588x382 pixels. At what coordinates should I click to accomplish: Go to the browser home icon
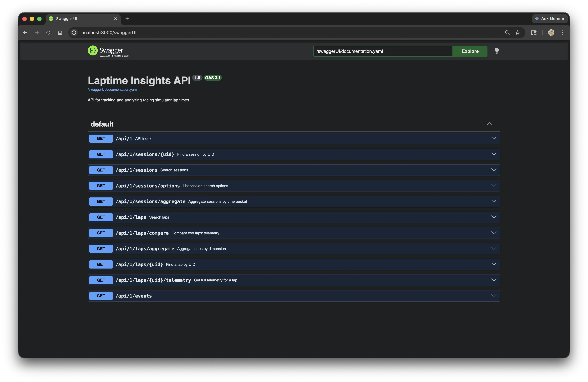click(x=60, y=33)
